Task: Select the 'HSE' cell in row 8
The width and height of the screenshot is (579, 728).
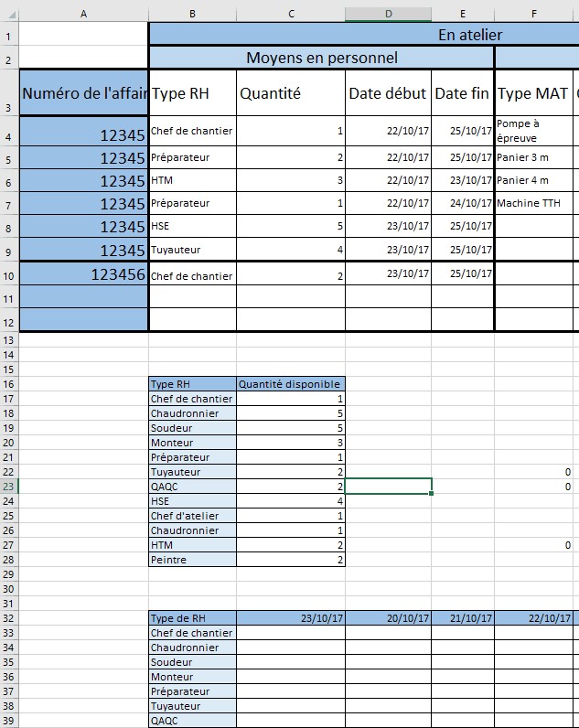Action: pyautogui.click(x=192, y=226)
